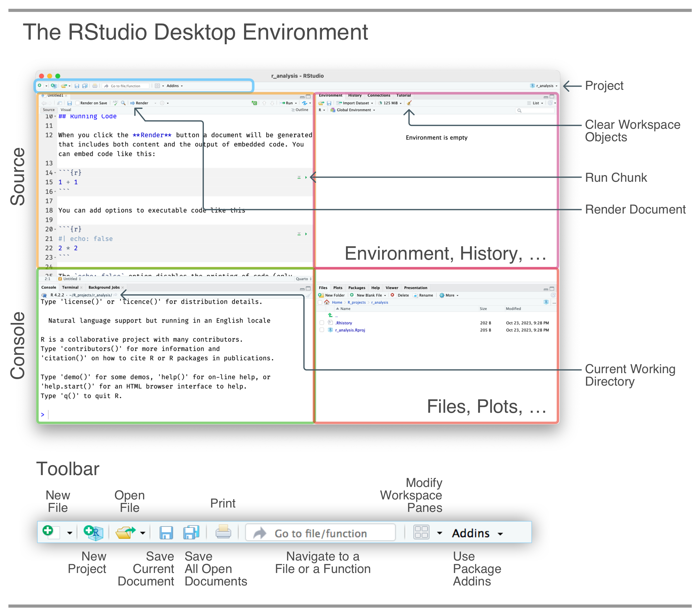Switch to the Packages tab
The height and width of the screenshot is (616, 700).
click(x=357, y=288)
